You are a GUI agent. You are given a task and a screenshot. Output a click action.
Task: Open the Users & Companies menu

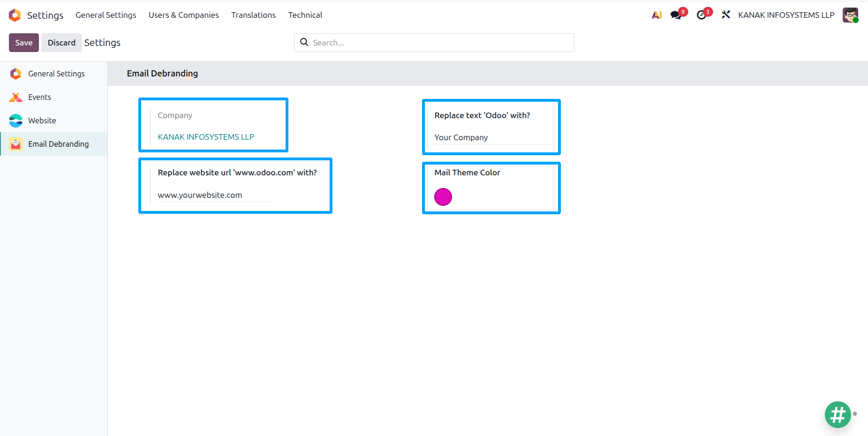tap(184, 15)
